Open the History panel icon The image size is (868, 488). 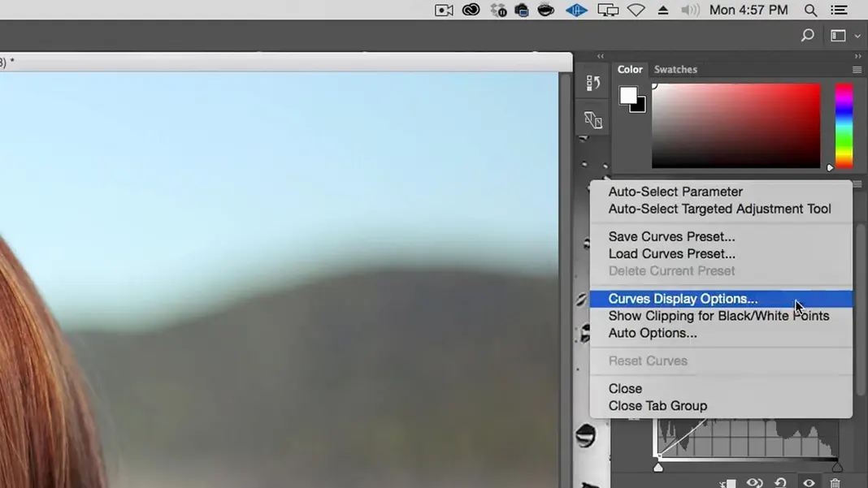coord(592,83)
